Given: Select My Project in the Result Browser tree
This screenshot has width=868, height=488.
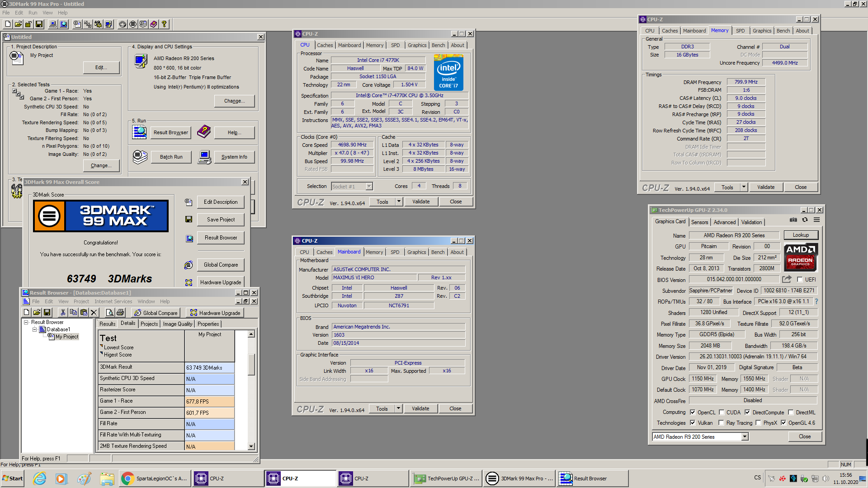Looking at the screenshot, I should coord(67,337).
